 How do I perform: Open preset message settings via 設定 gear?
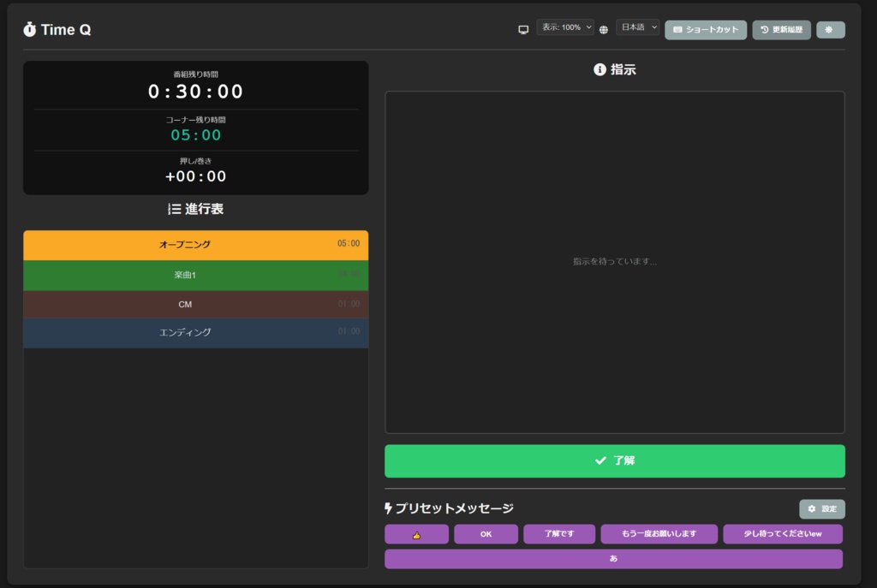tap(820, 508)
